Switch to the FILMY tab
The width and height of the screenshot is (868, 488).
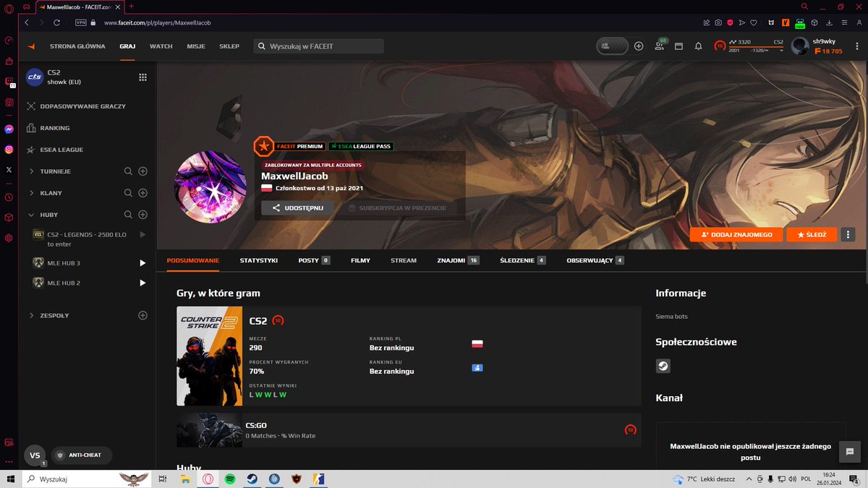pyautogui.click(x=360, y=260)
